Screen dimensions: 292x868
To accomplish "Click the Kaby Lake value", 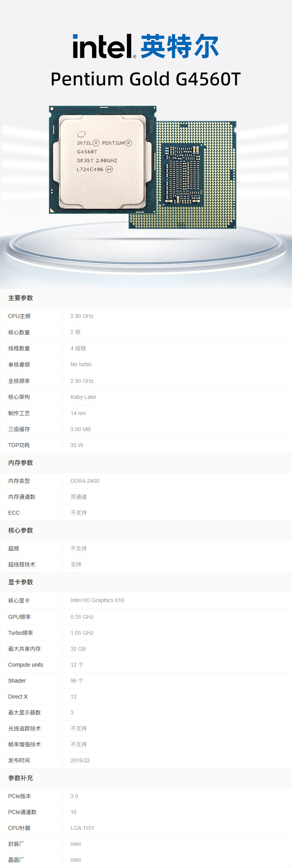I will coord(83,397).
